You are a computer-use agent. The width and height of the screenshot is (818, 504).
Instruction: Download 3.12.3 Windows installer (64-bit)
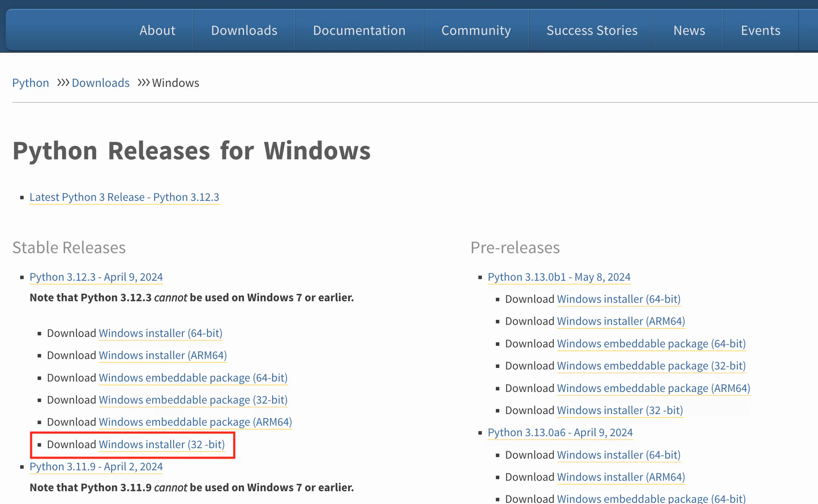click(x=160, y=333)
